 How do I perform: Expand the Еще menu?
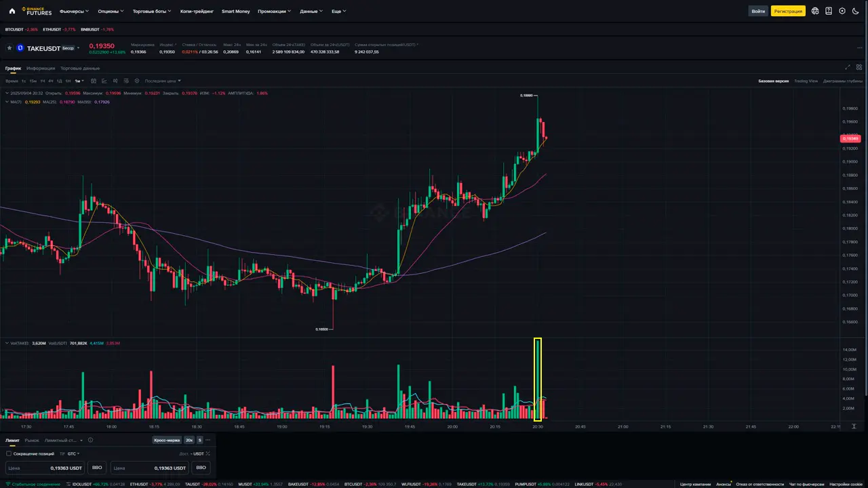point(338,11)
